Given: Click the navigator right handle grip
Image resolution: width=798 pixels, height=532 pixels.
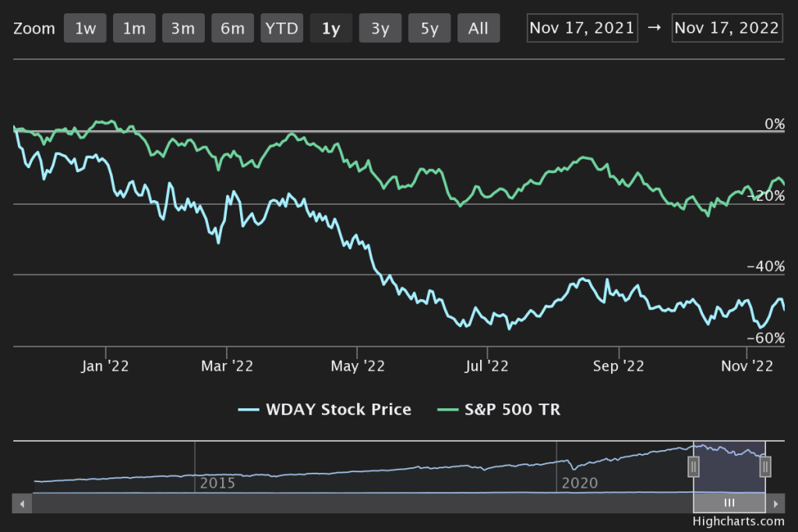Looking at the screenshot, I should click(765, 467).
